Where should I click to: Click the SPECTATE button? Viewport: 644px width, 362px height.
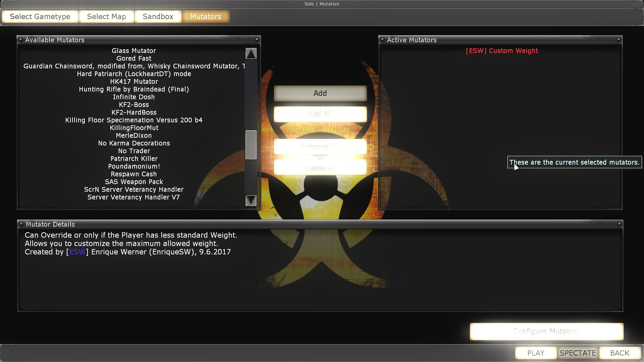point(578,353)
